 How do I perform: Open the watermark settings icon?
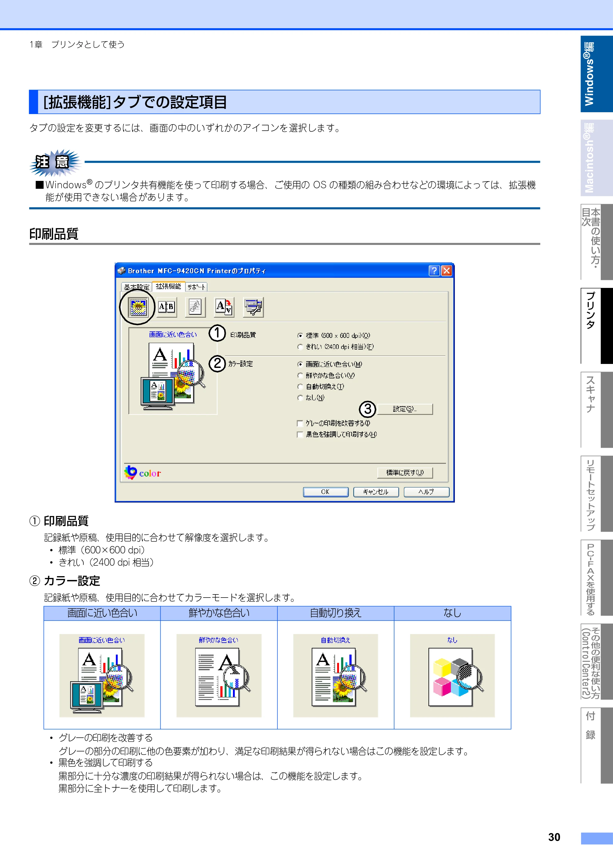195,307
